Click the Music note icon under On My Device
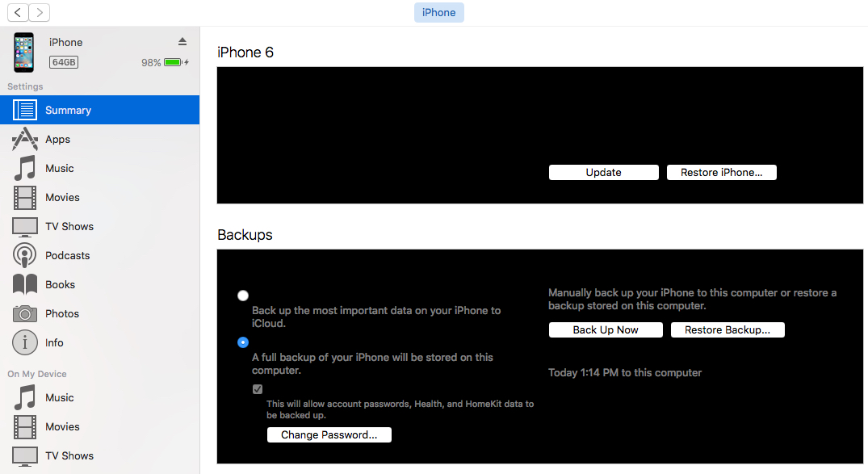The height and width of the screenshot is (474, 868). 25,397
